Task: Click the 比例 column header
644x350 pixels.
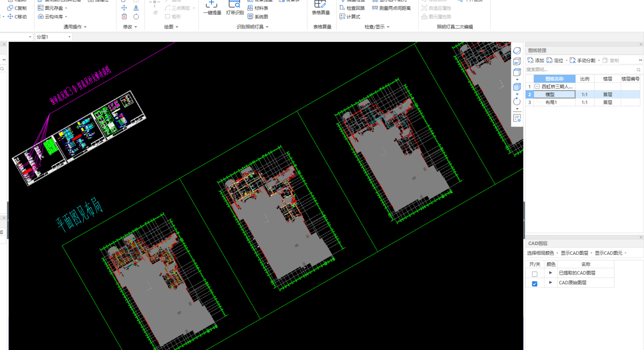Action: coord(585,79)
